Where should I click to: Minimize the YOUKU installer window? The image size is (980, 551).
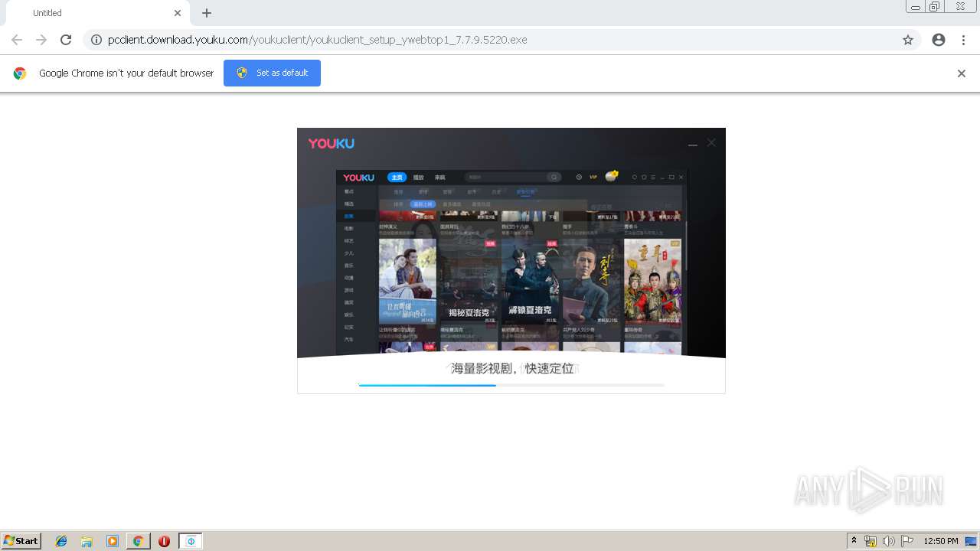pyautogui.click(x=692, y=143)
